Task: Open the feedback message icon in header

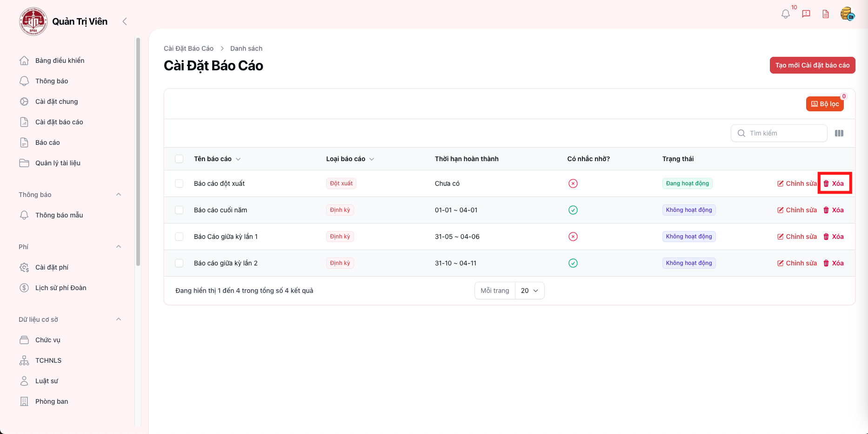Action: [806, 14]
